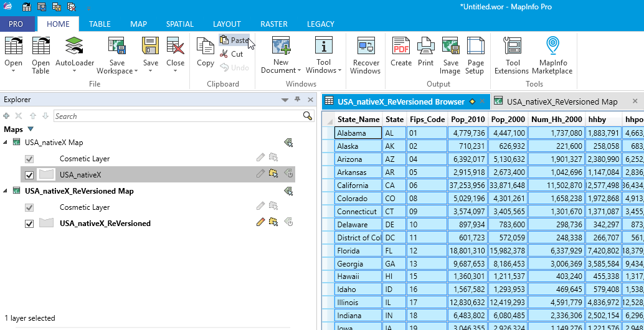Click the tag icon on USA_nativeX Map row
The height and width of the screenshot is (330, 644).
(288, 143)
